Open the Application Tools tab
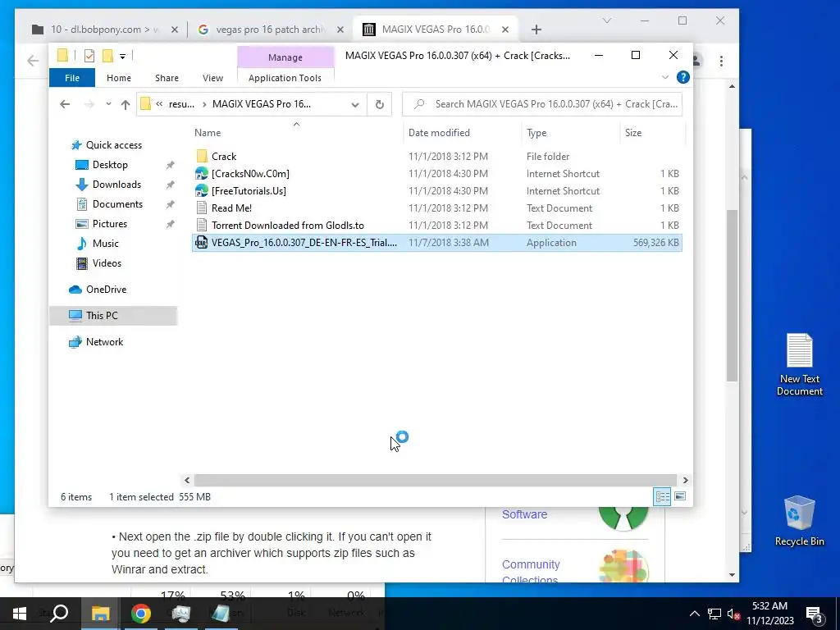Screen dimensions: 840x630 [285, 78]
